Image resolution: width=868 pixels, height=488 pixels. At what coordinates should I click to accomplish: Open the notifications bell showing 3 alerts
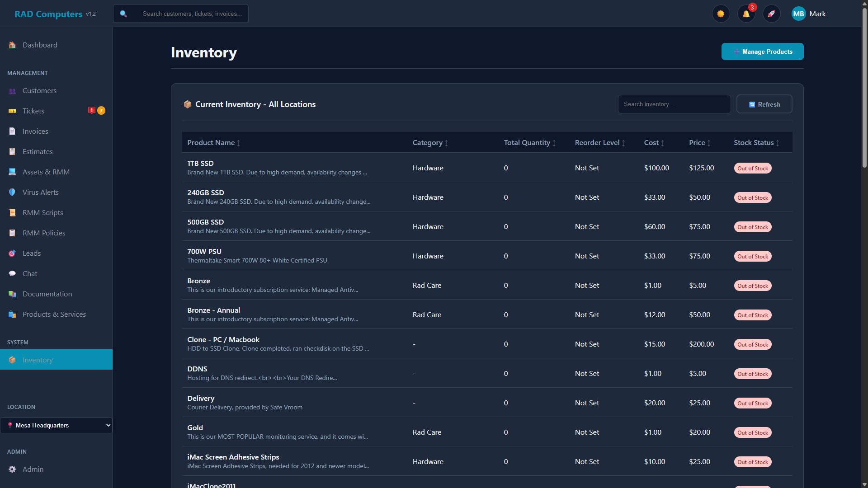(x=746, y=14)
